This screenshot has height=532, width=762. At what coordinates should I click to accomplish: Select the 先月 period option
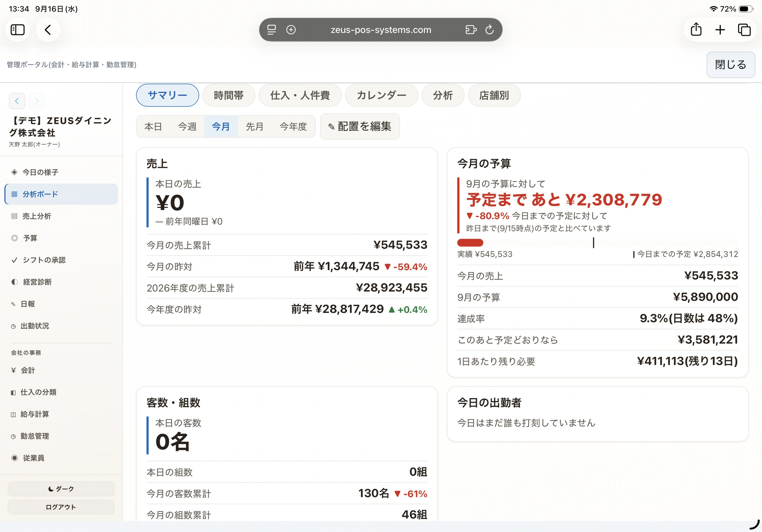click(x=255, y=126)
